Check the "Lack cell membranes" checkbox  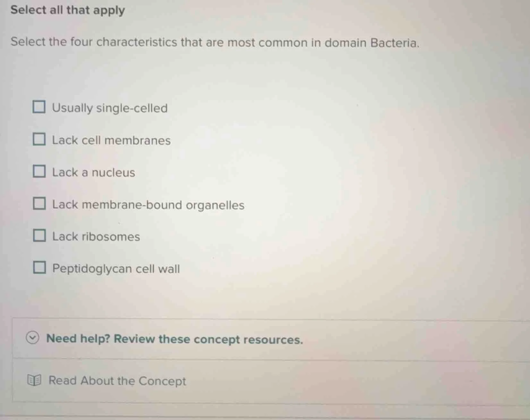39,140
